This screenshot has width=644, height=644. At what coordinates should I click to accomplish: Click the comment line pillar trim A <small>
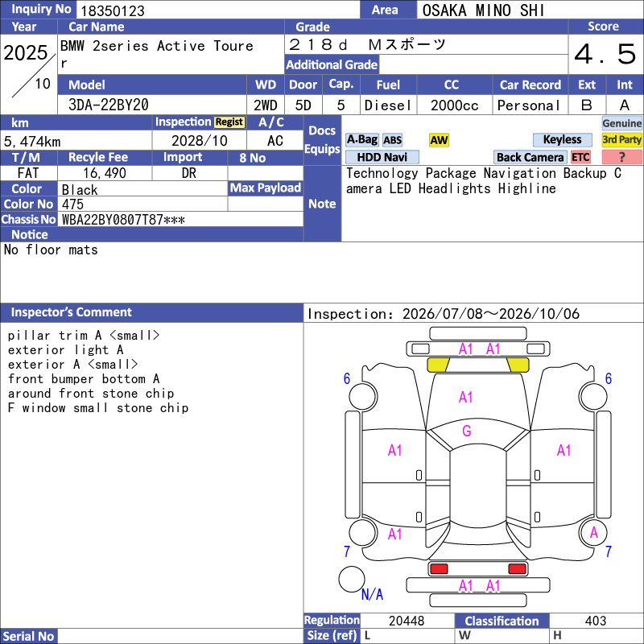(x=84, y=336)
